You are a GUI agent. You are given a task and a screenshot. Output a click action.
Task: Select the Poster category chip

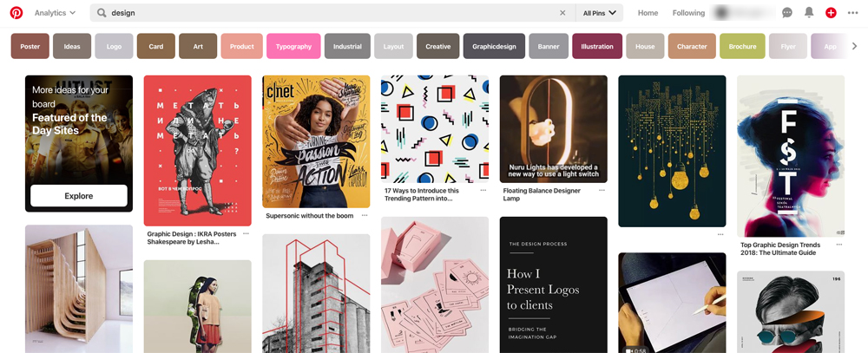(x=30, y=47)
